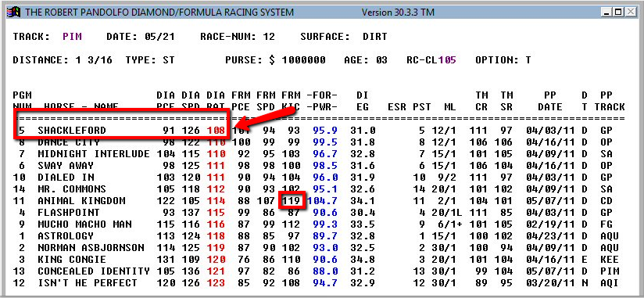Screen dimensions: 644x298
Task: Click Shackleford's DIA RAT value 108
Action: (x=216, y=131)
